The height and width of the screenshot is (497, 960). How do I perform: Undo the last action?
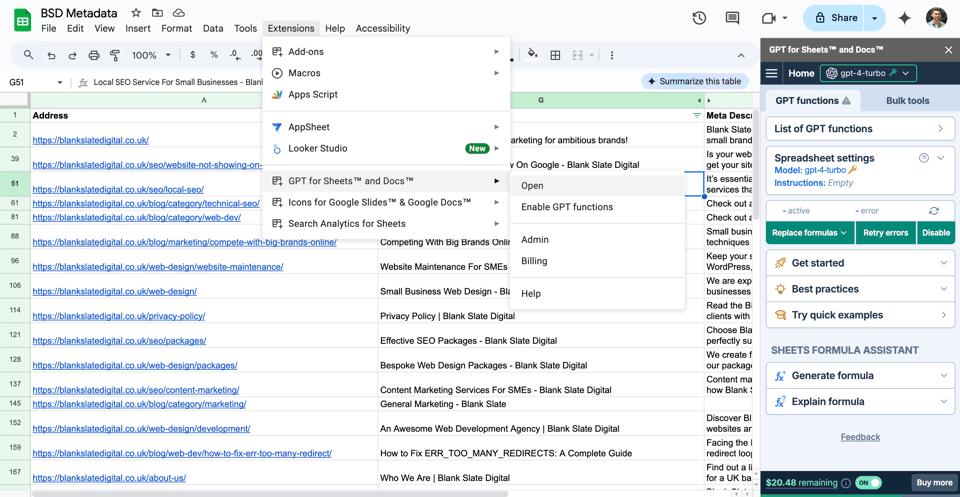[x=51, y=55]
